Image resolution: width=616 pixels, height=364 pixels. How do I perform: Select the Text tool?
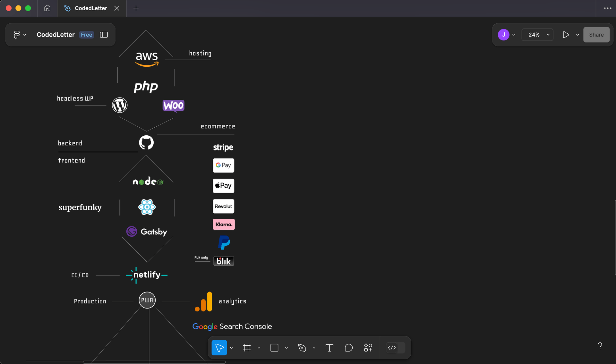(329, 348)
